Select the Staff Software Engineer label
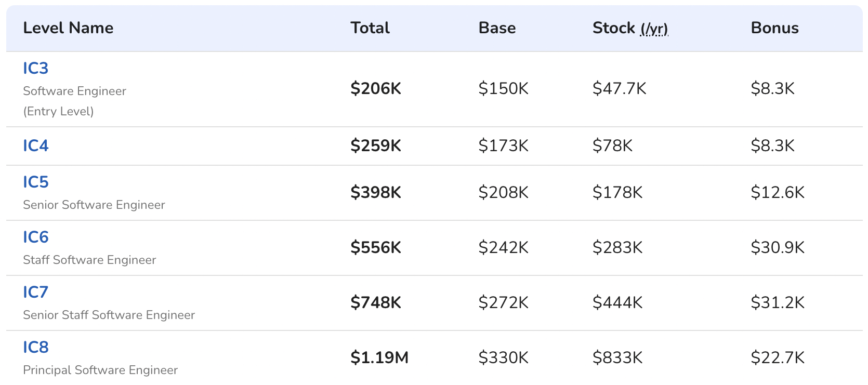 coord(89,260)
